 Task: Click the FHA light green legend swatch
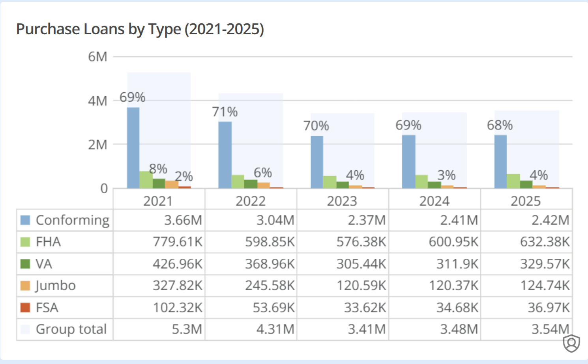click(x=25, y=242)
